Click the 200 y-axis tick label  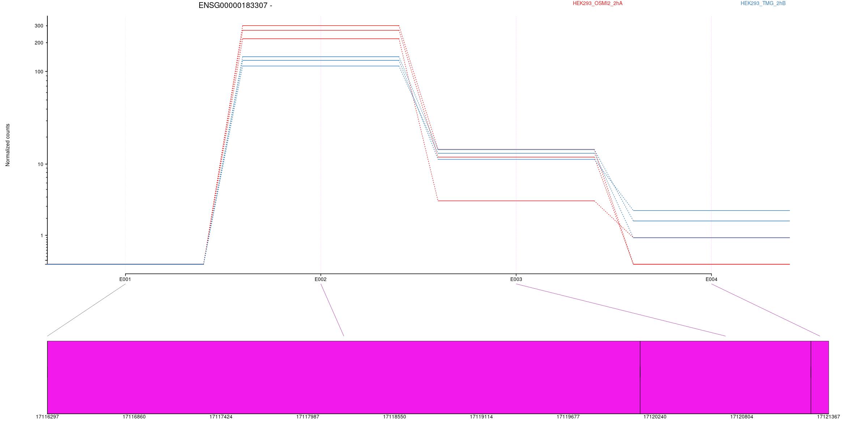tap(39, 43)
